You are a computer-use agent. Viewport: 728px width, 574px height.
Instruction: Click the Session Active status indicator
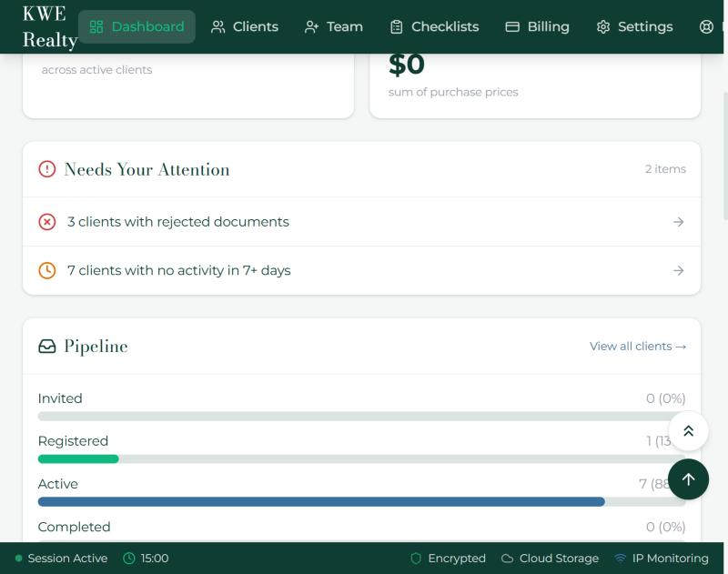click(x=61, y=559)
